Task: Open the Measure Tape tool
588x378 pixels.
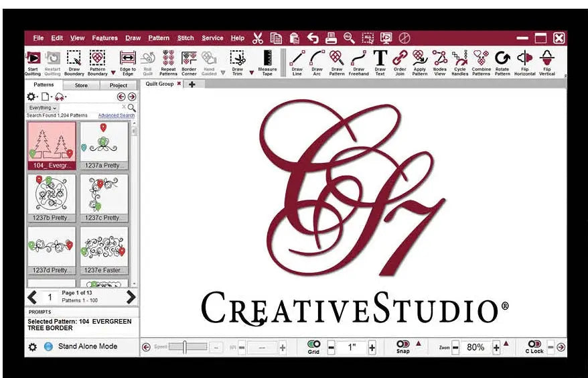Action: [x=267, y=63]
